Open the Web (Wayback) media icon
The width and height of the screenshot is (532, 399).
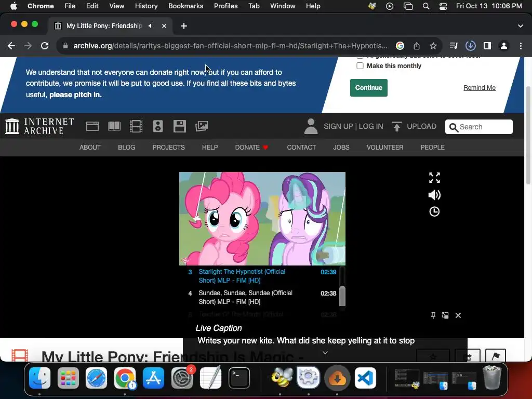pos(92,126)
